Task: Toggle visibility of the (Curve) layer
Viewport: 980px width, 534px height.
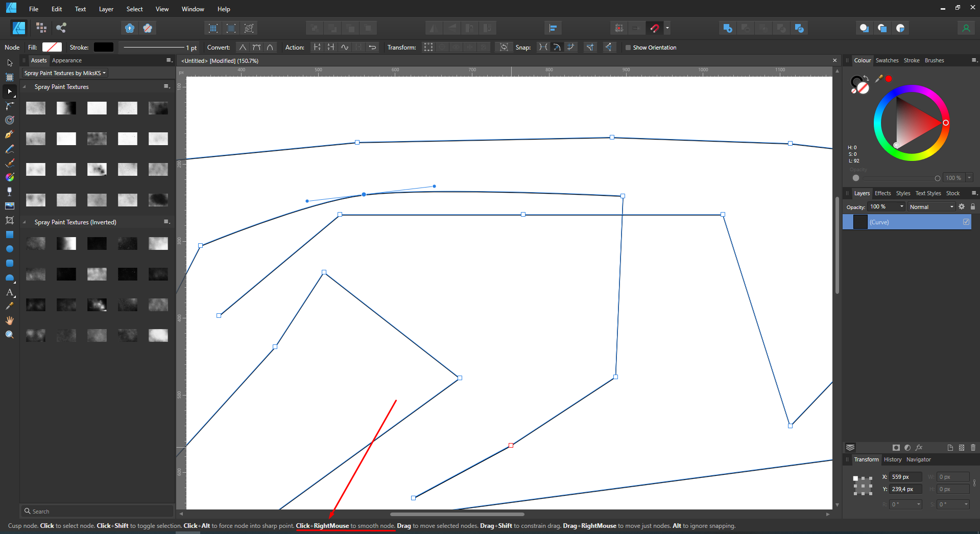Action: (x=965, y=222)
